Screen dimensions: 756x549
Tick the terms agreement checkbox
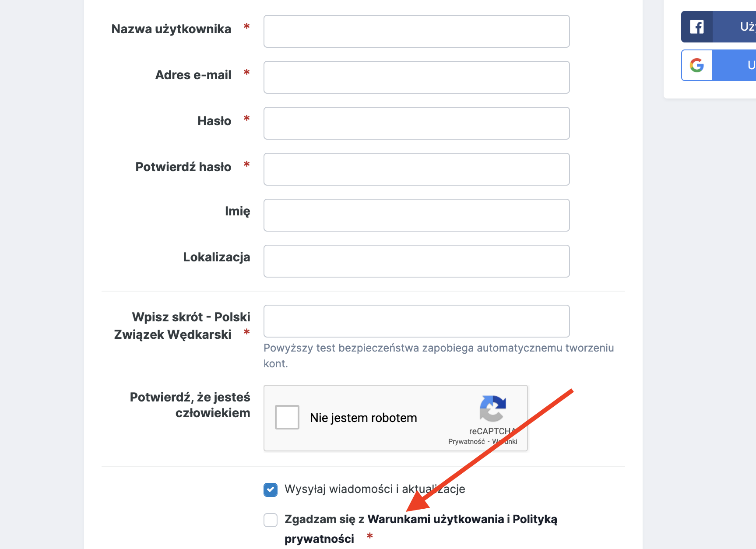pyautogui.click(x=271, y=520)
